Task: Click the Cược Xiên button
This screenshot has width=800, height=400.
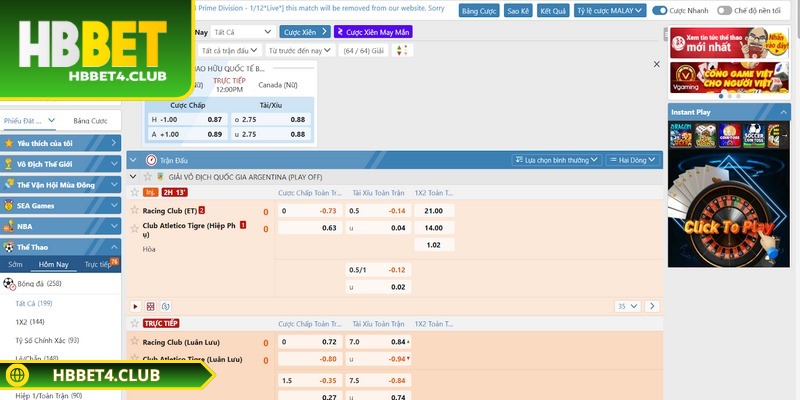Action: point(305,32)
